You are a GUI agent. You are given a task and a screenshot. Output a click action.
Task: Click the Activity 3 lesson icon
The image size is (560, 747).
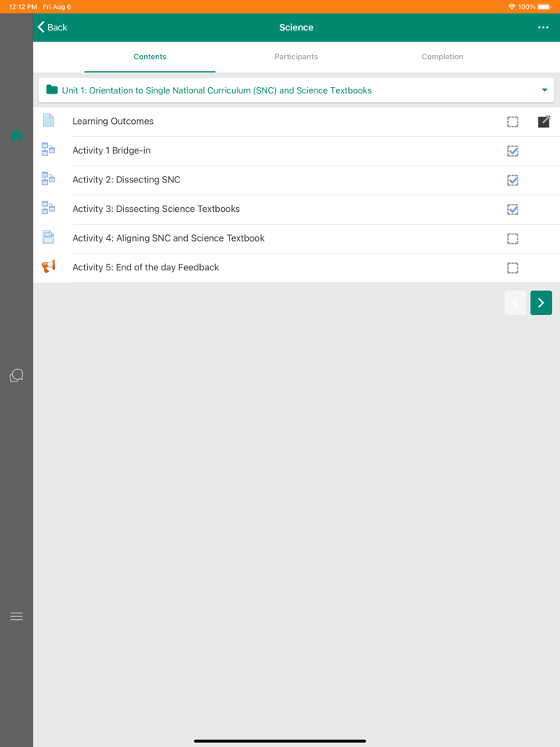[x=48, y=208]
